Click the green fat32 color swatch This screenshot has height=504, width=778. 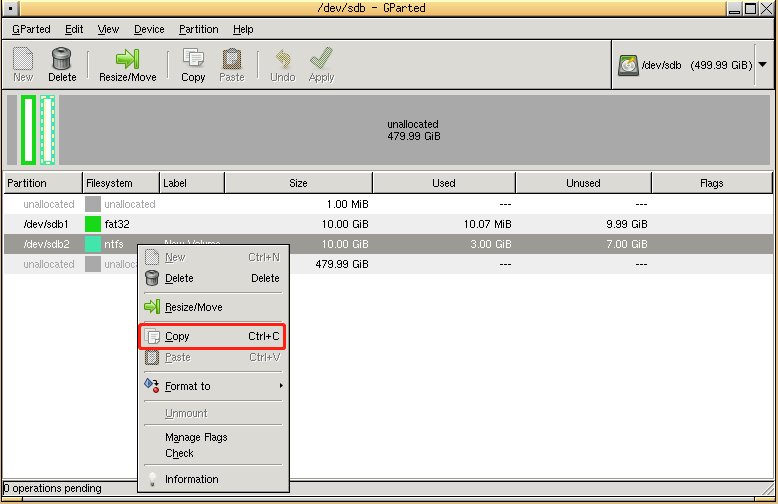[x=93, y=224]
